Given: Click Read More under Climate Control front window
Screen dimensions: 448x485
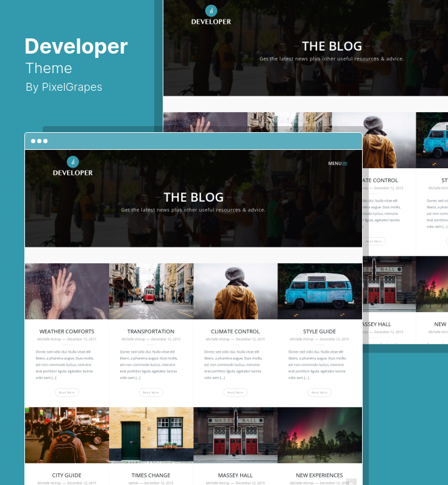Looking at the screenshot, I should [235, 392].
